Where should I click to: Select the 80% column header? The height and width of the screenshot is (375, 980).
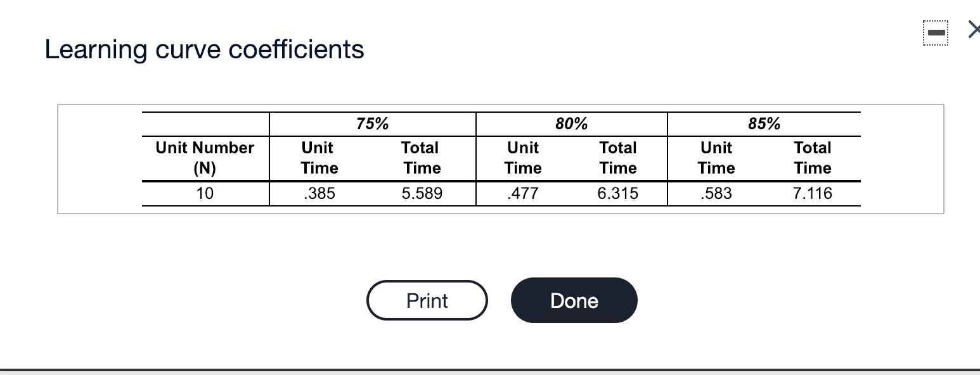point(571,124)
